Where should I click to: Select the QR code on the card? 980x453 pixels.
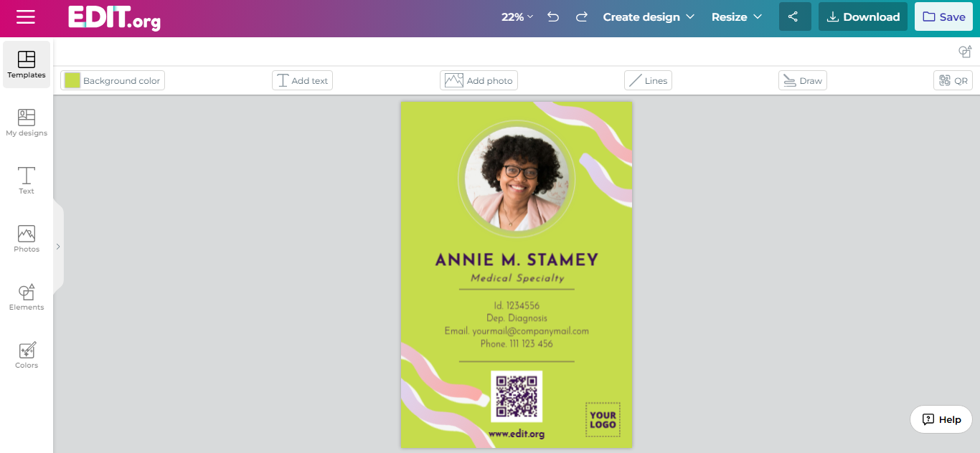(517, 396)
